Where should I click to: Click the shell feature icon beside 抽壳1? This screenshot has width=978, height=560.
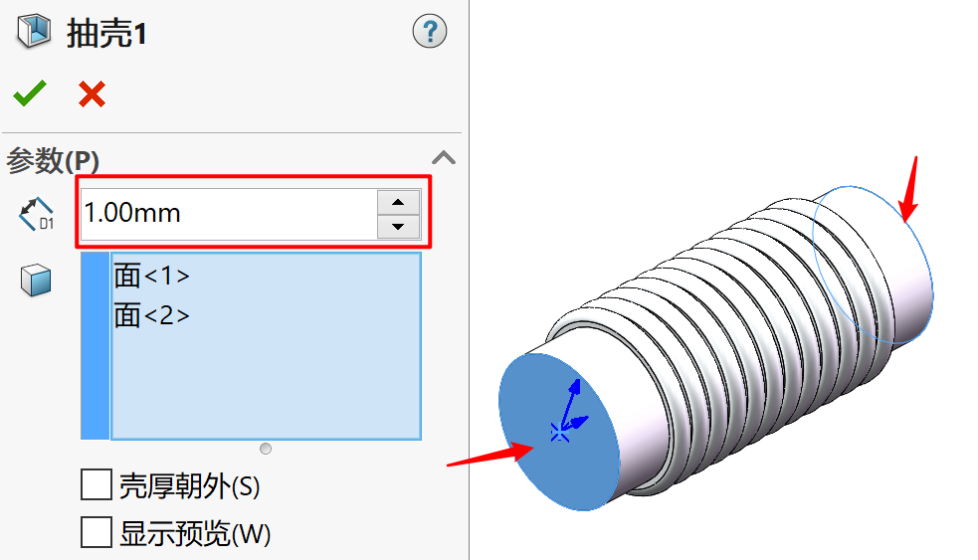pos(34,32)
